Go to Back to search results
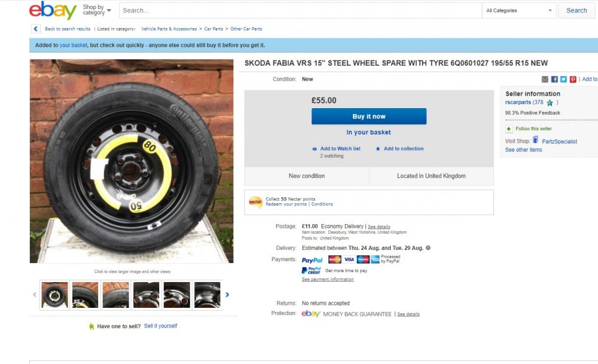Screen dimensions: 598x364 point(67,29)
